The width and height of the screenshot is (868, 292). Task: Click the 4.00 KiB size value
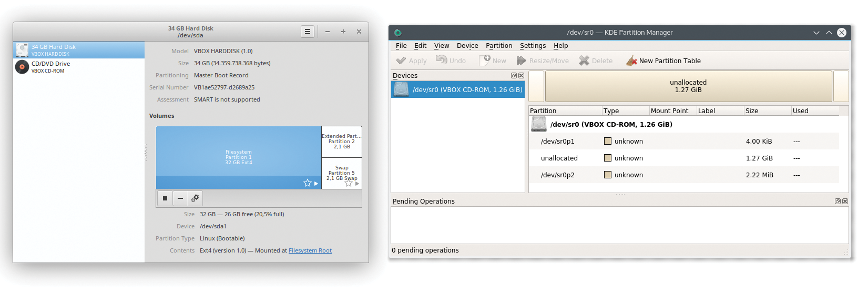click(759, 141)
